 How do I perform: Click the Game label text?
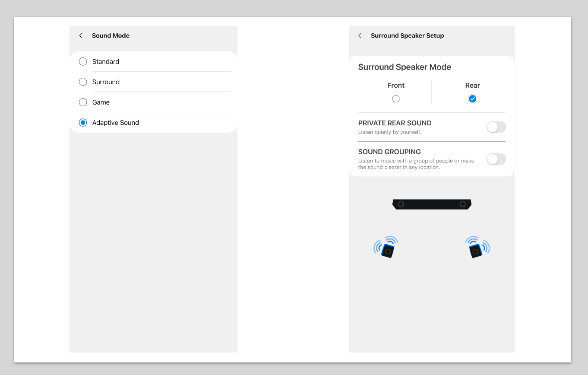101,102
